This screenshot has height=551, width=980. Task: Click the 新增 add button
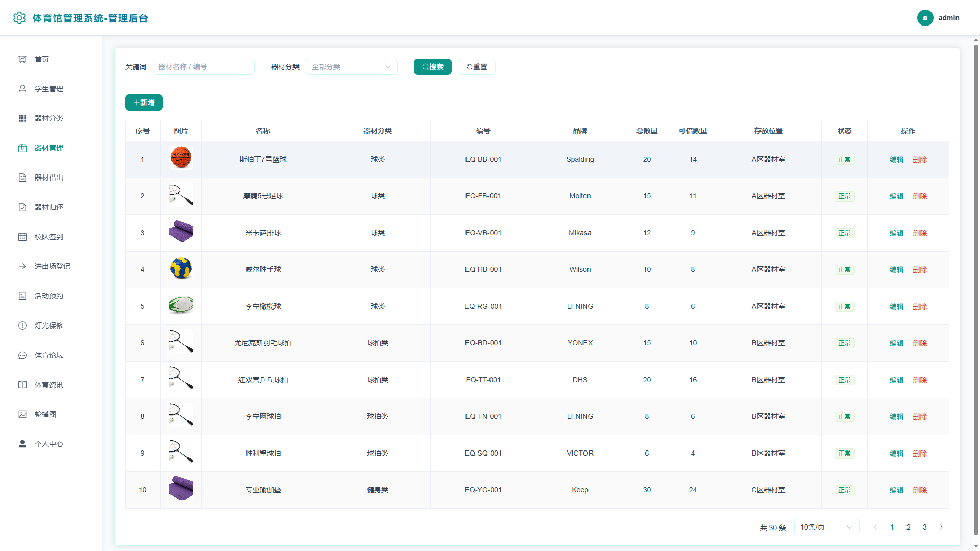pos(144,103)
